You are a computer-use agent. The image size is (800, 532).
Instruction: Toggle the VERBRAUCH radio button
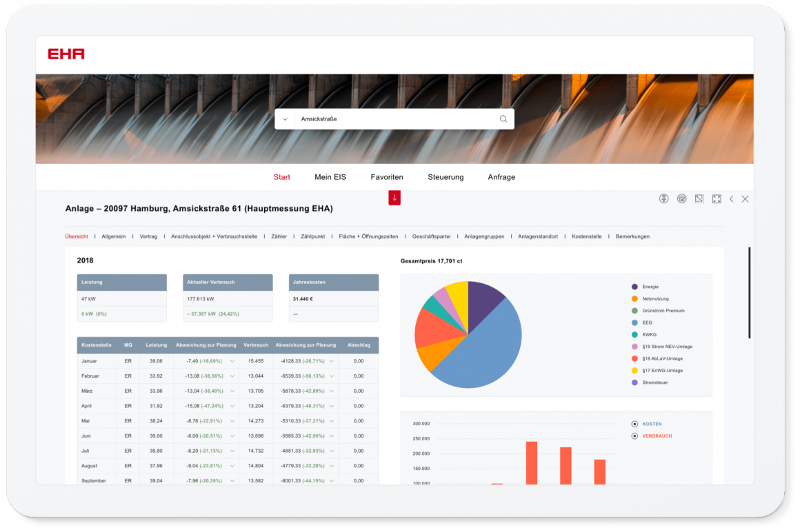634,436
